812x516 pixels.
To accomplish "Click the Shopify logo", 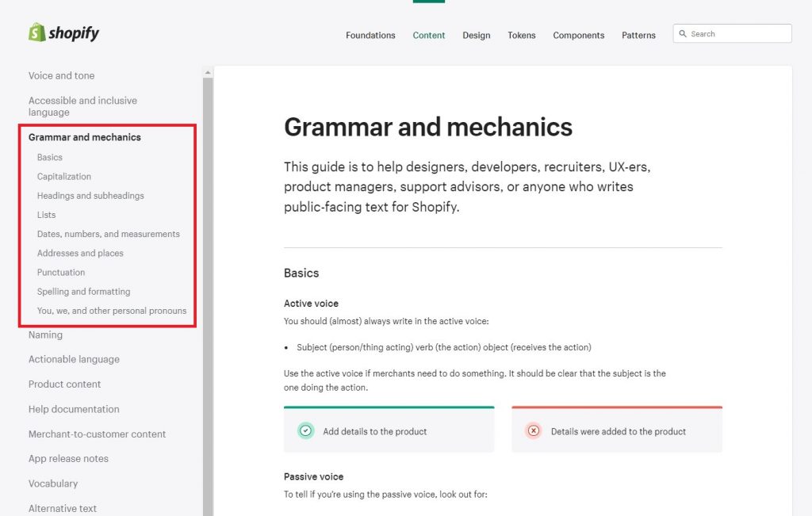I will 63,32.
